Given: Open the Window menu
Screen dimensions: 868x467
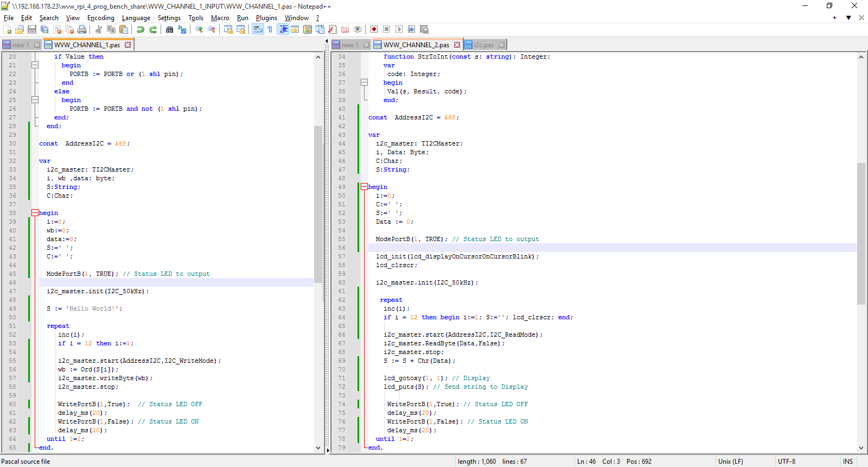Looking at the screenshot, I should coord(297,18).
